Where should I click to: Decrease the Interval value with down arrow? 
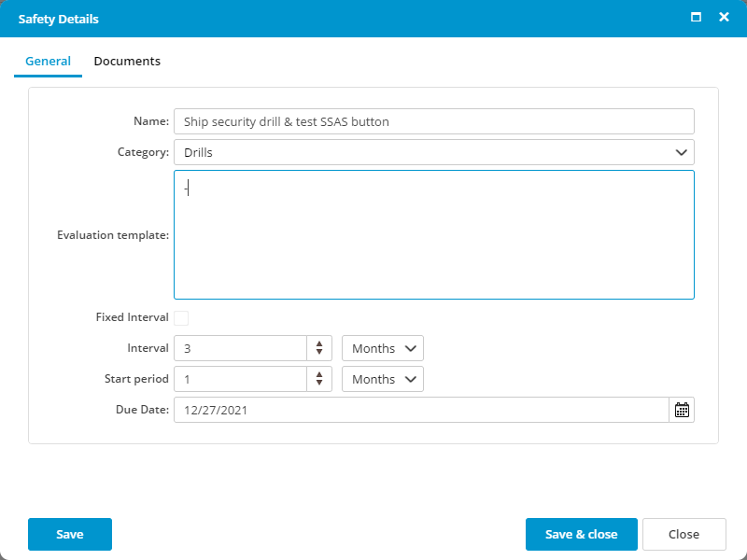319,353
